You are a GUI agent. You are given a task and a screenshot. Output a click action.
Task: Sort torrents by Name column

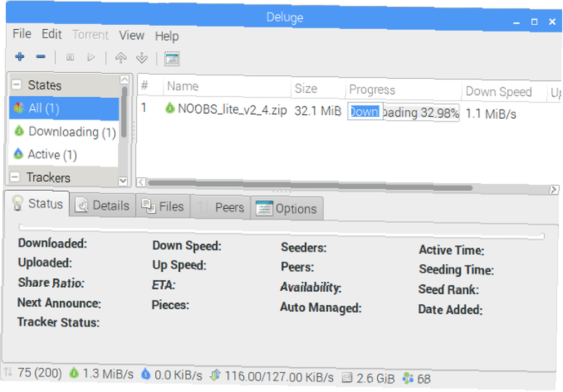pos(227,87)
